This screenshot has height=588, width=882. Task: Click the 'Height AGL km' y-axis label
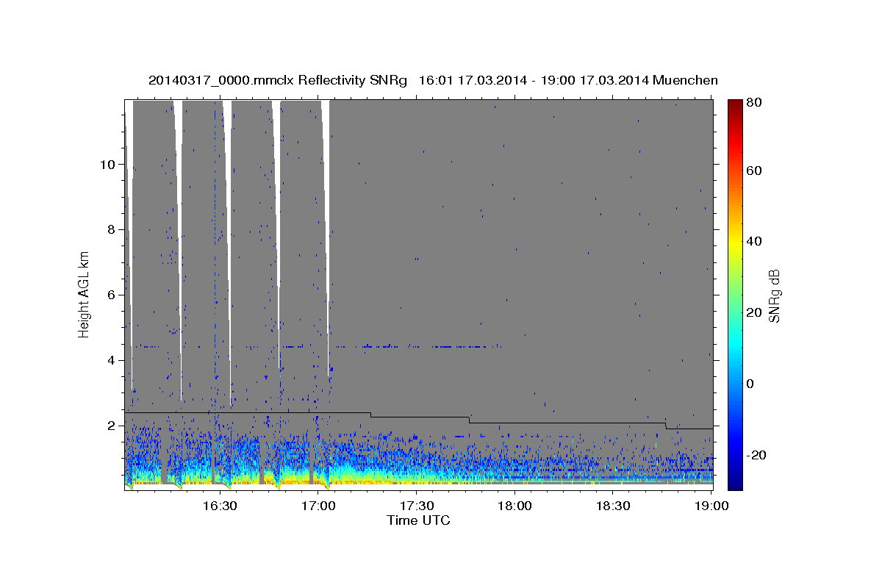click(85, 295)
